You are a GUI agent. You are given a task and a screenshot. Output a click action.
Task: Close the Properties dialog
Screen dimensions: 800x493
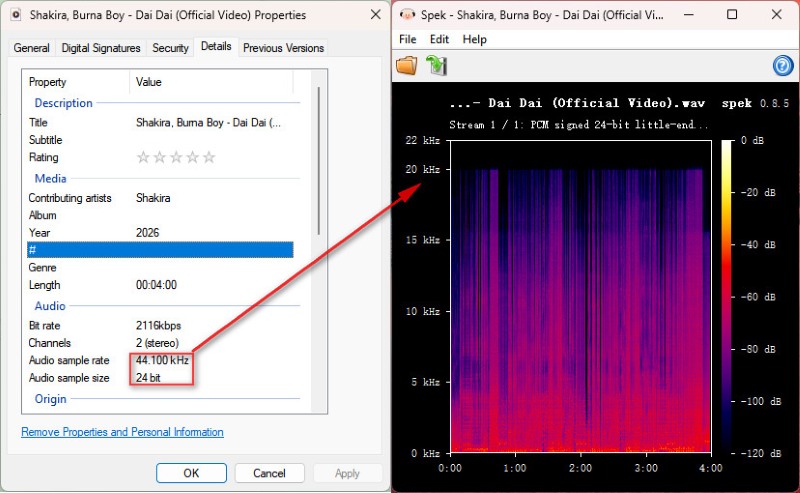click(x=376, y=14)
